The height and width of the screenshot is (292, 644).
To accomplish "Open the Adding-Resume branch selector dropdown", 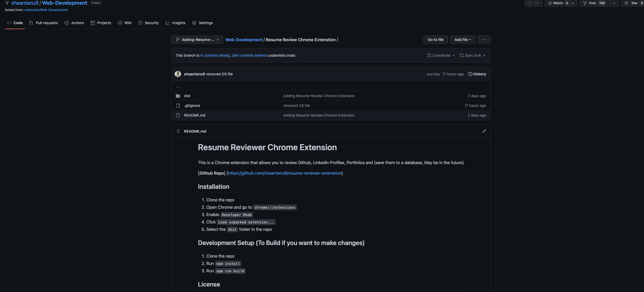I will click(x=197, y=40).
